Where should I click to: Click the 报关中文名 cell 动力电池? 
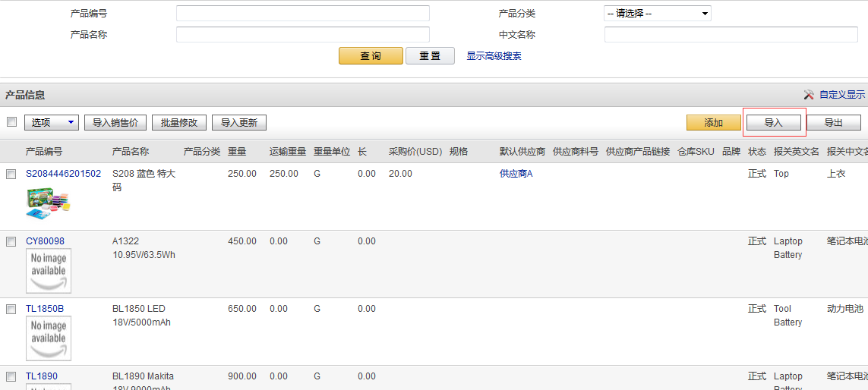[x=845, y=309]
